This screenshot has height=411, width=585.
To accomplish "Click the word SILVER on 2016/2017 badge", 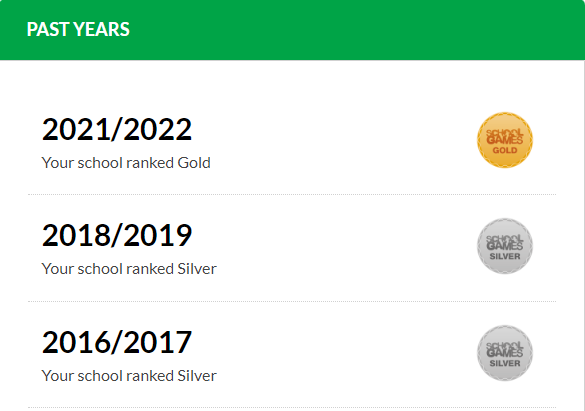I will point(505,363).
